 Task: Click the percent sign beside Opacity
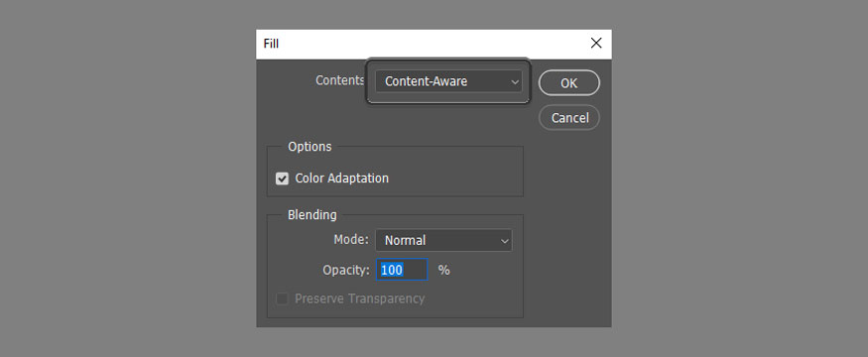444,270
